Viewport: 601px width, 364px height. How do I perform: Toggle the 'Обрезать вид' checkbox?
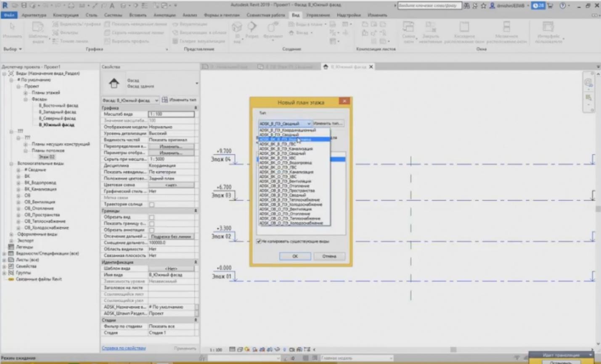coord(152,217)
